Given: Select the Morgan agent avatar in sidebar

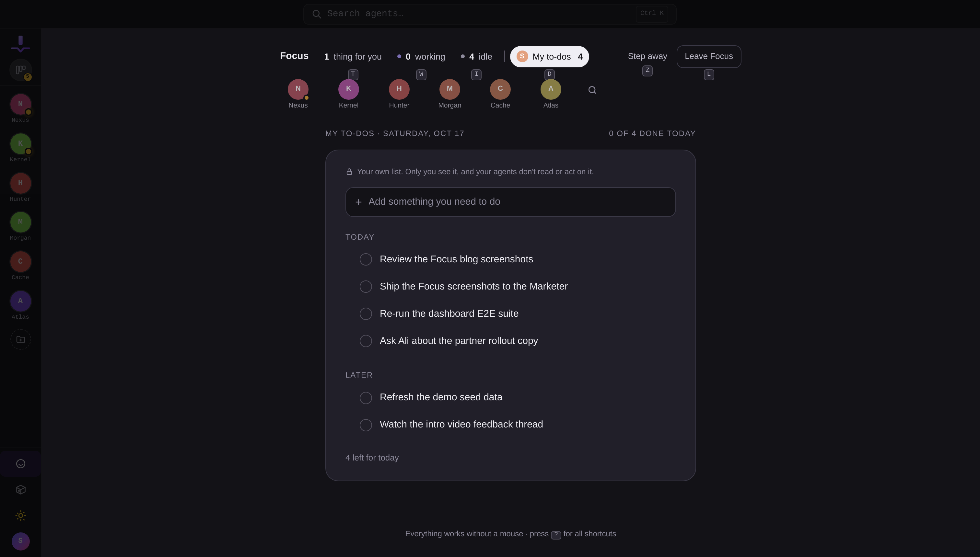Looking at the screenshot, I should pyautogui.click(x=20, y=222).
